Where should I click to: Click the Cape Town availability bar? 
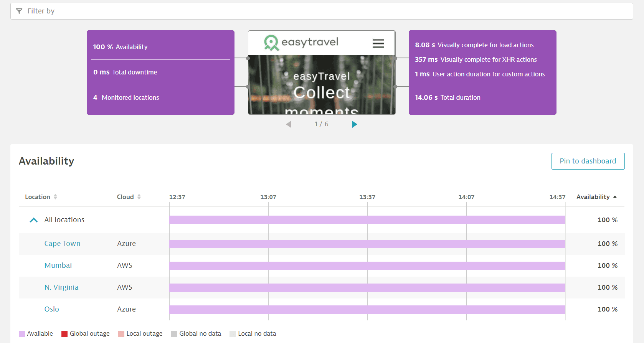coord(367,244)
